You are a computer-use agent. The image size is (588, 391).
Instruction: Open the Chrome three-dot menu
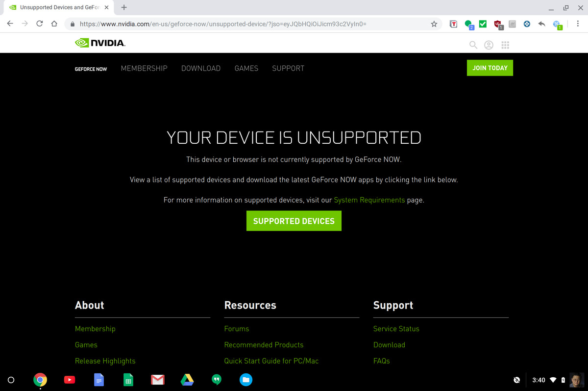tap(578, 24)
